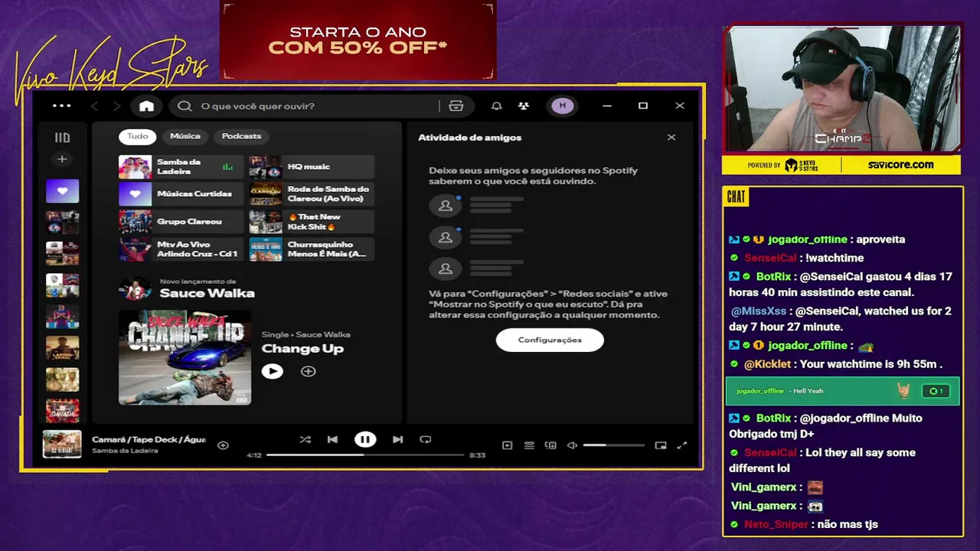Open Mtv Ao Vivo Arlindo Cruz tile

181,249
